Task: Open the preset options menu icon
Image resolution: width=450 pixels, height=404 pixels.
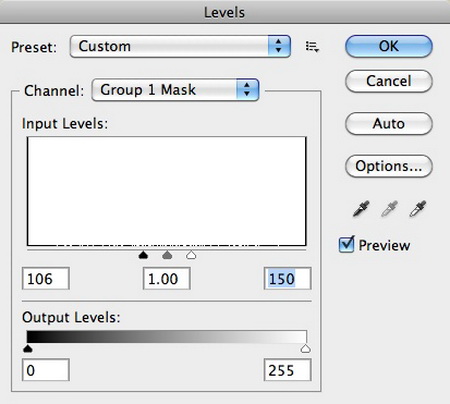Action: [x=312, y=47]
